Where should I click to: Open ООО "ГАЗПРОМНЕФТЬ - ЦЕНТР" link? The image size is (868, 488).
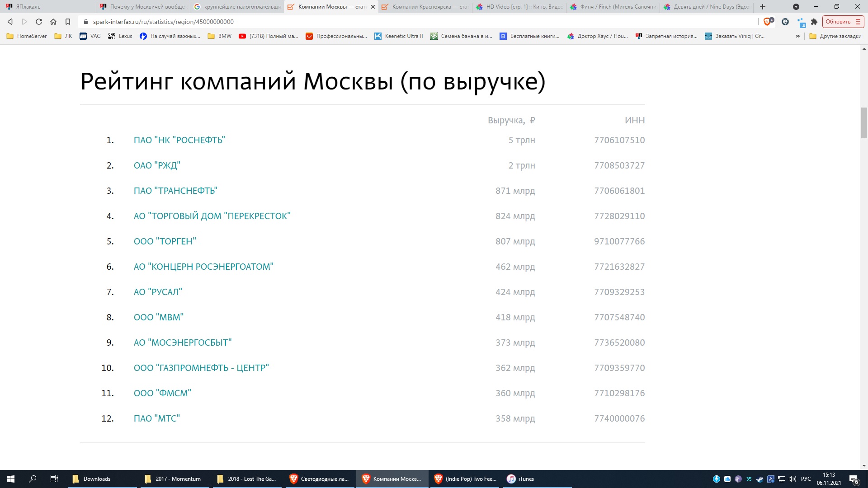tap(201, 368)
